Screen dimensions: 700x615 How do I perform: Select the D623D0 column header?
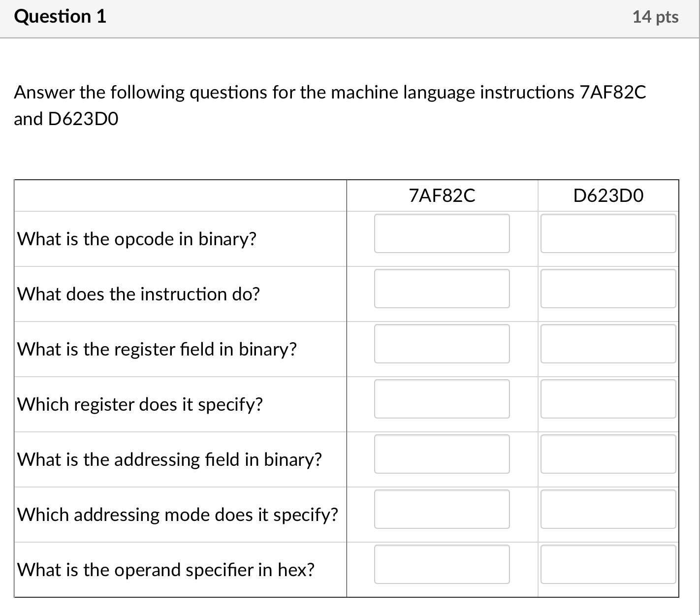coord(608,195)
